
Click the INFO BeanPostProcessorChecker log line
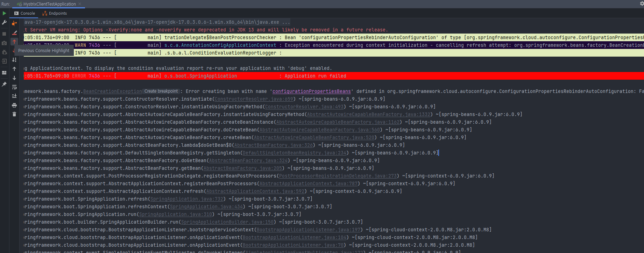coord(334,37)
